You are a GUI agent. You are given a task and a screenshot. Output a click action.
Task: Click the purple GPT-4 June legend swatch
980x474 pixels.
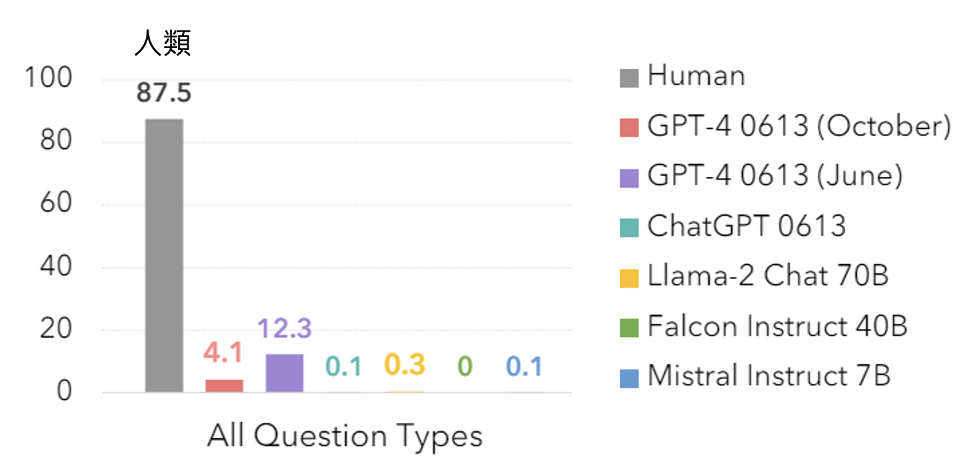click(x=629, y=178)
